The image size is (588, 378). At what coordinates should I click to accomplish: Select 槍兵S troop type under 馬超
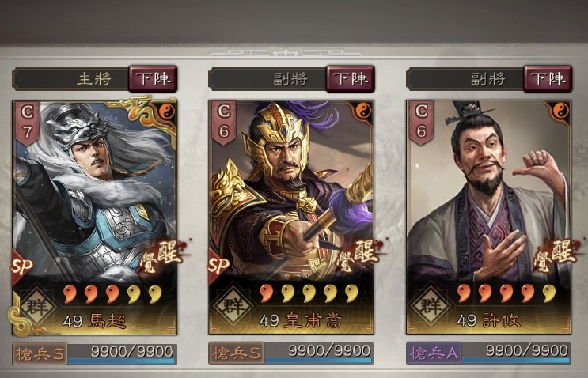(40, 353)
